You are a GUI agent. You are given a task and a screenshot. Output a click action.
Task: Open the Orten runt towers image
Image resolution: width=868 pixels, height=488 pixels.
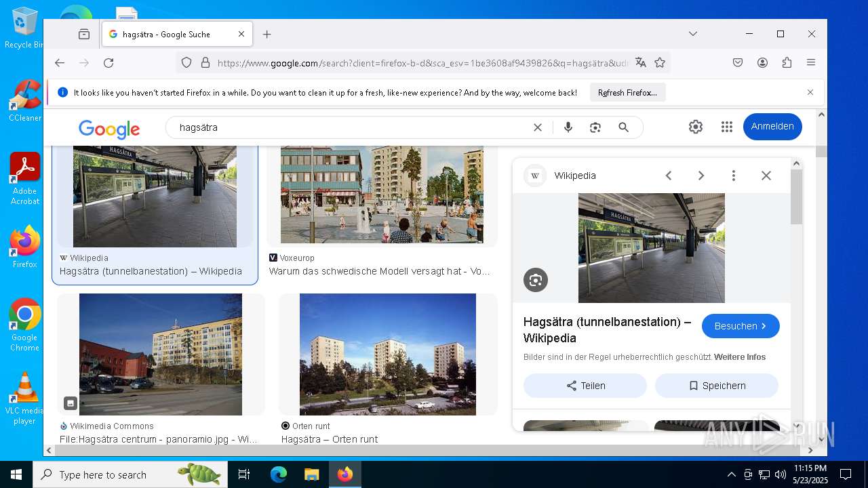tap(388, 354)
